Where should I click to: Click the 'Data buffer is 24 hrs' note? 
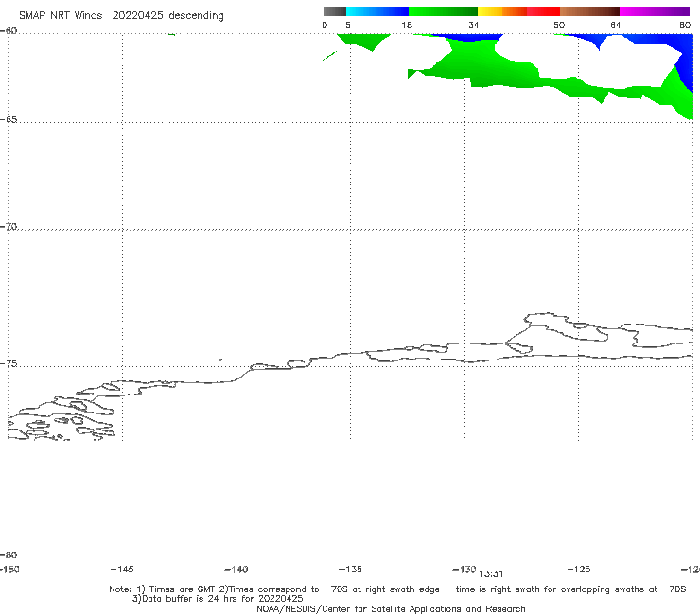pyautogui.click(x=218, y=599)
